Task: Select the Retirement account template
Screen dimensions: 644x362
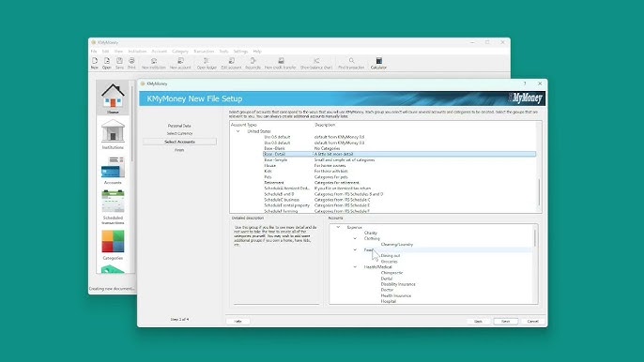Action: (x=274, y=183)
